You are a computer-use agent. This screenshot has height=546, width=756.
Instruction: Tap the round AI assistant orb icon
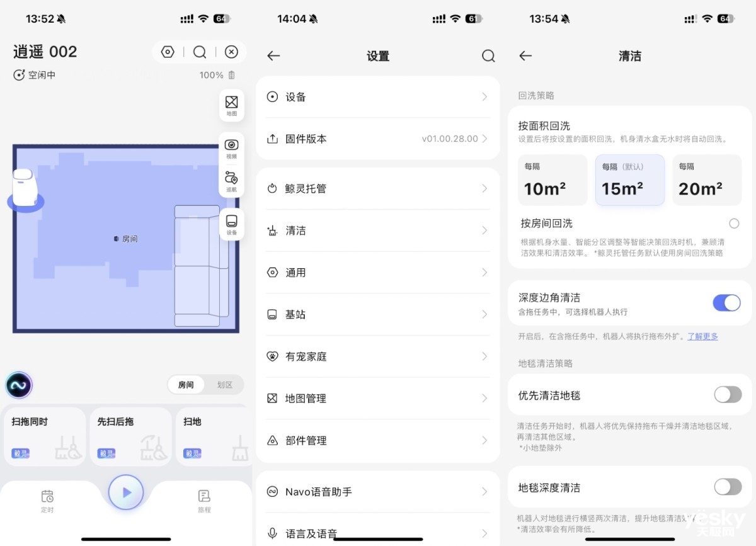pyautogui.click(x=19, y=385)
